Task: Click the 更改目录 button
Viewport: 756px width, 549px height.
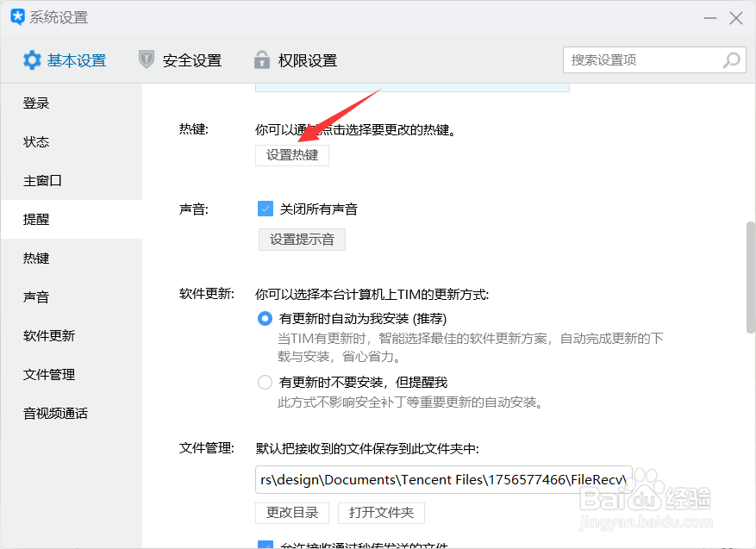Action: click(292, 512)
